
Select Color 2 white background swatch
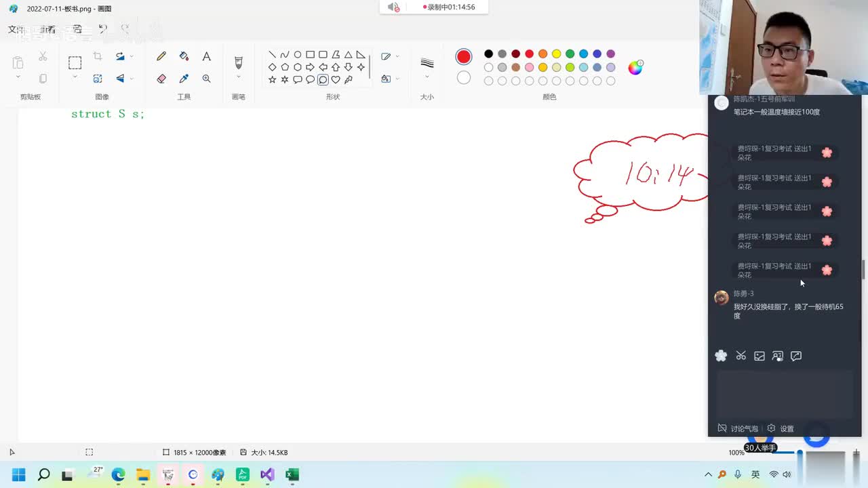point(464,78)
